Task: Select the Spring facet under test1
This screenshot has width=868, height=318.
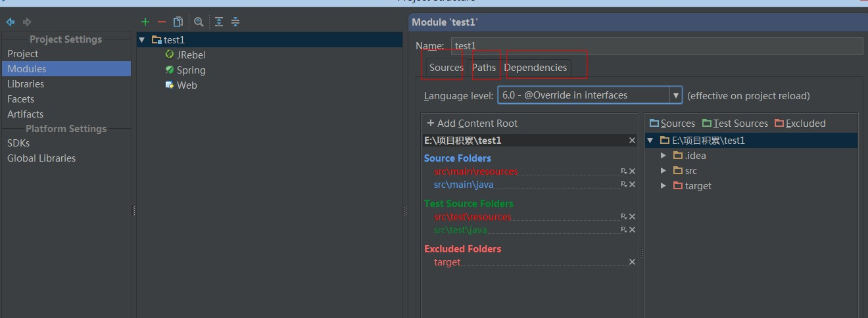Action: tap(191, 70)
